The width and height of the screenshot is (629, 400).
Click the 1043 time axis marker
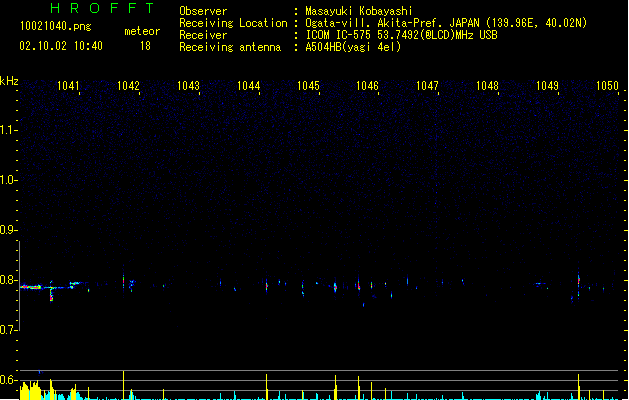pyautogui.click(x=188, y=85)
